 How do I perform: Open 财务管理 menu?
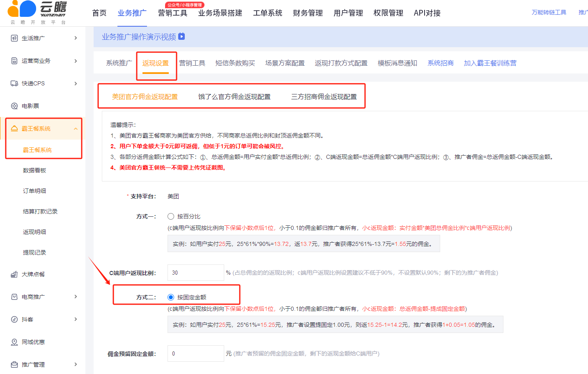(x=308, y=13)
